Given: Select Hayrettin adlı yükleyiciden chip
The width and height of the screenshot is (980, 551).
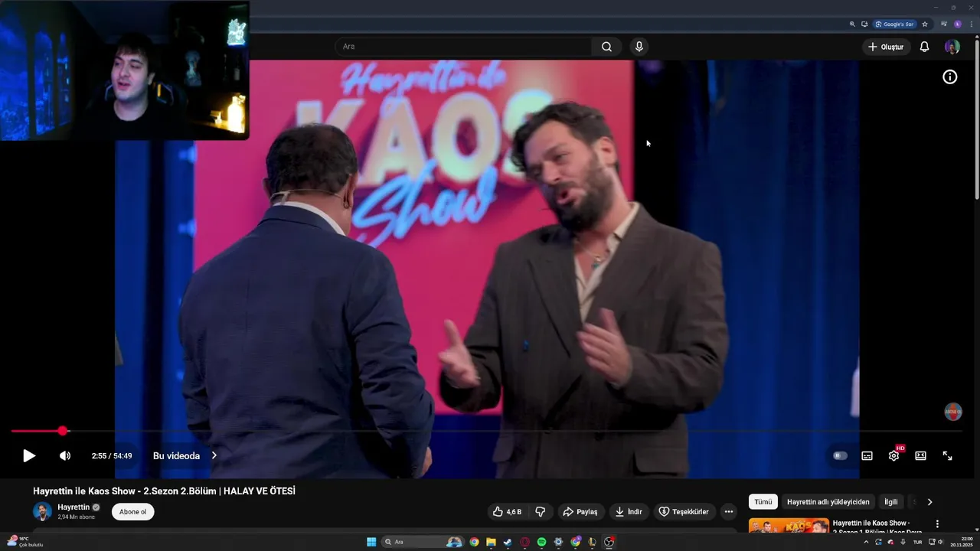Looking at the screenshot, I should [x=828, y=502].
